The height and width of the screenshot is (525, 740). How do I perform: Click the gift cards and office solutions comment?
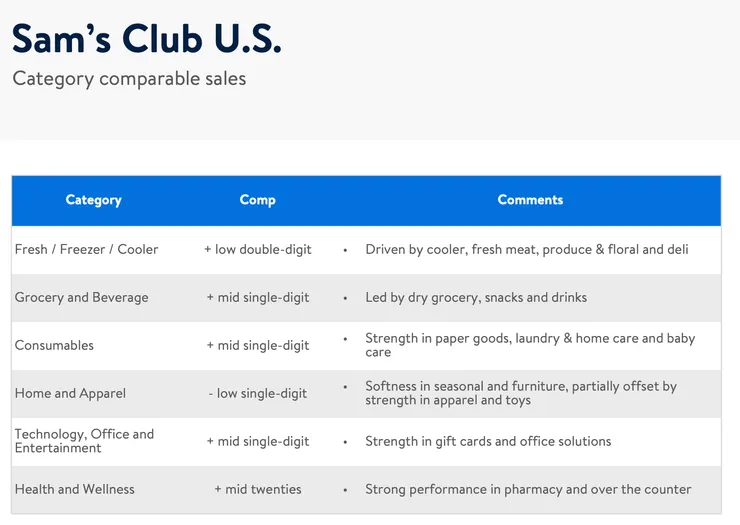click(x=488, y=441)
